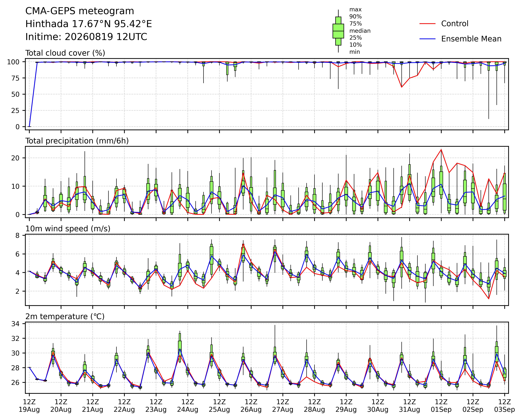This screenshot has height=420, width=522.
Task: Click the '12Z 03Sep' x-axis label
Action: (x=505, y=406)
